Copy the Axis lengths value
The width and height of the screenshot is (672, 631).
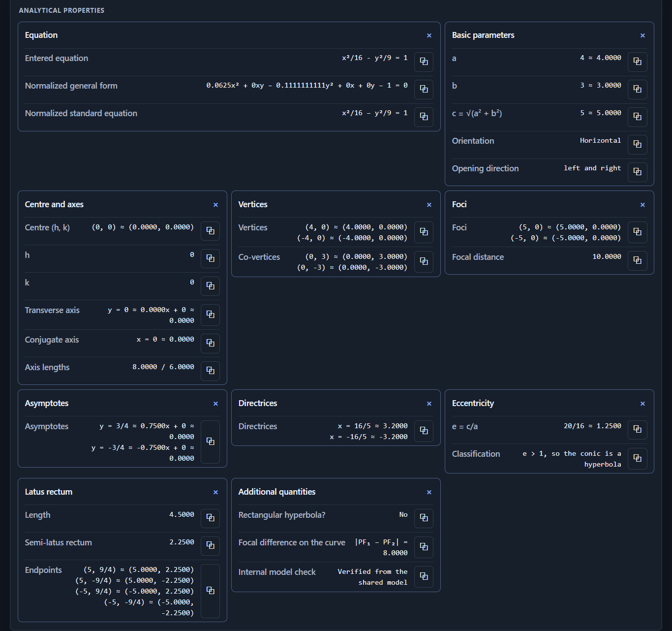(x=210, y=371)
